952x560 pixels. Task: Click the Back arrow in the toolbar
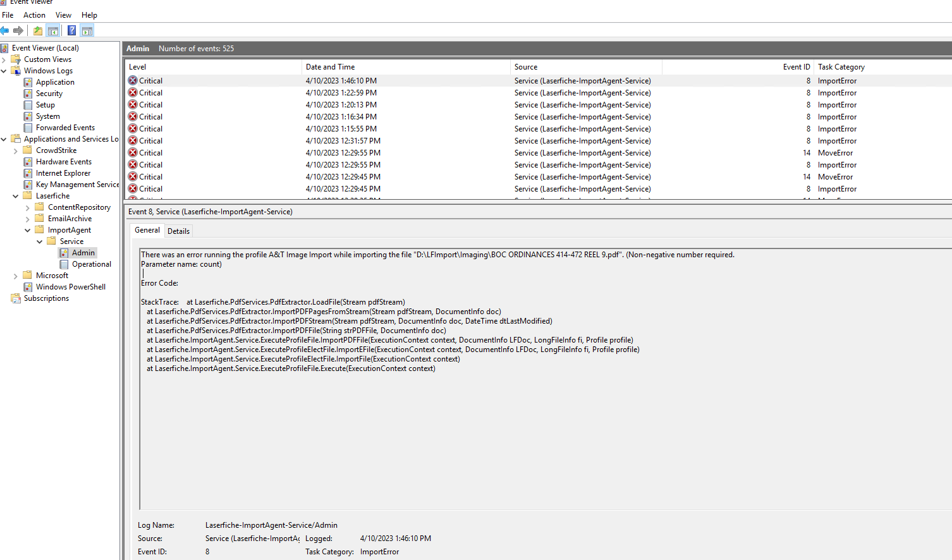click(5, 30)
